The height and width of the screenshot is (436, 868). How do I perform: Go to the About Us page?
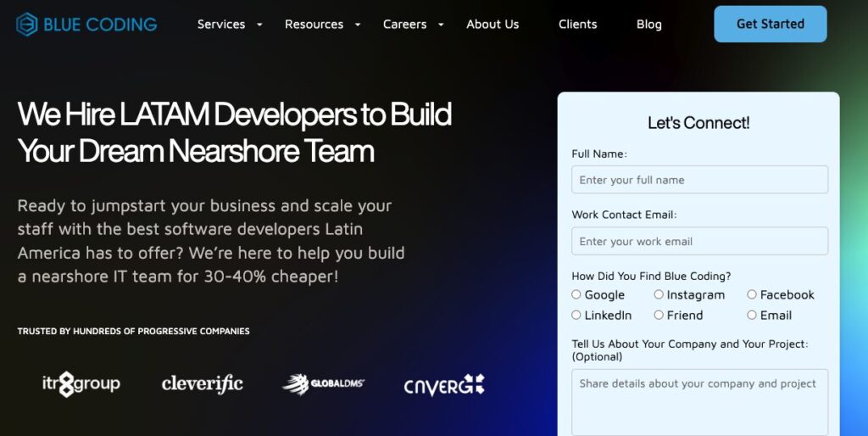[x=492, y=24]
